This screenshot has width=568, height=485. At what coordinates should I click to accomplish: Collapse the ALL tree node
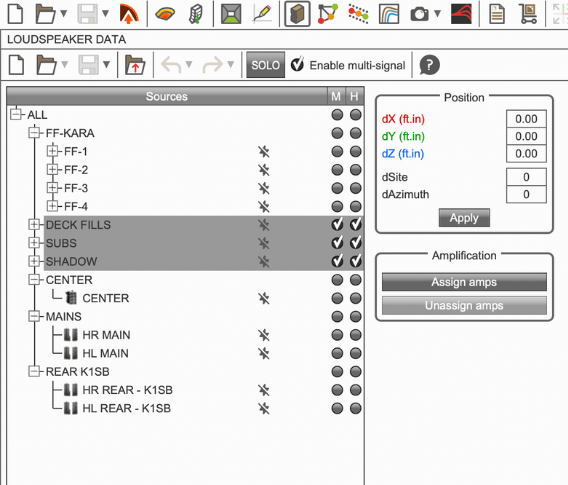tap(16, 114)
